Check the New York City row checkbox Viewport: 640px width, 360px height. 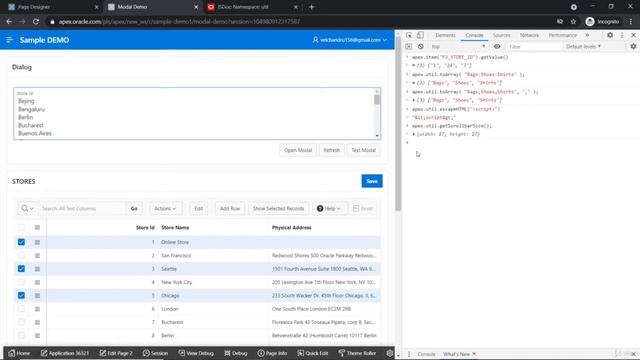pyautogui.click(x=21, y=282)
